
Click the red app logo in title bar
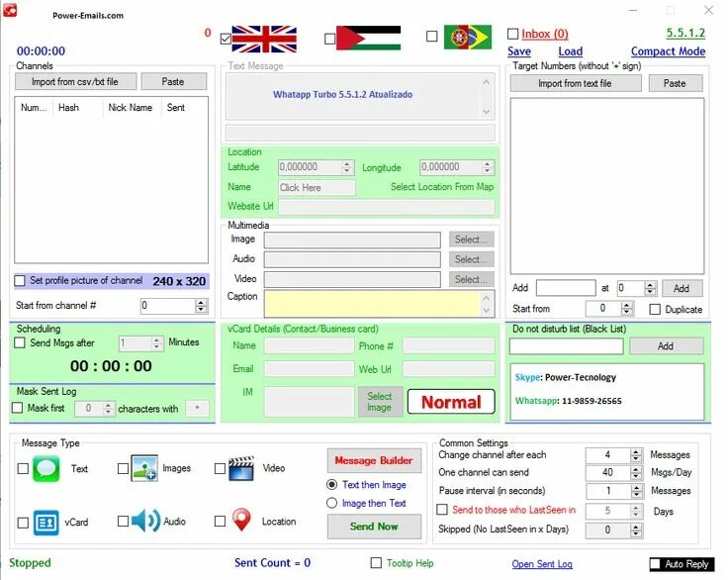click(x=10, y=10)
